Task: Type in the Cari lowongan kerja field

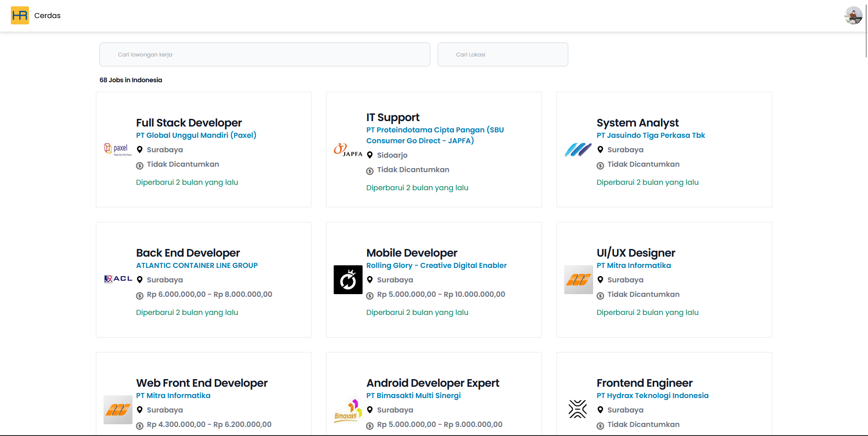Action: click(264, 55)
